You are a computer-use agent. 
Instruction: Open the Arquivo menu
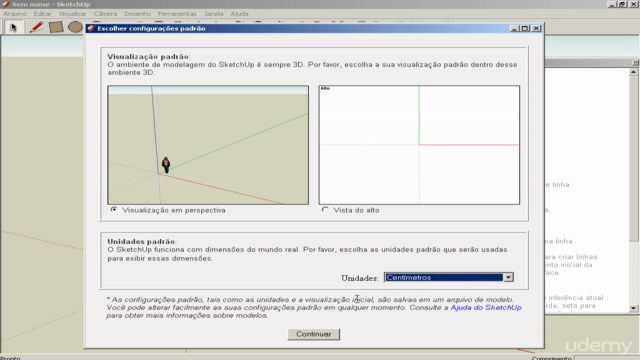(15, 13)
